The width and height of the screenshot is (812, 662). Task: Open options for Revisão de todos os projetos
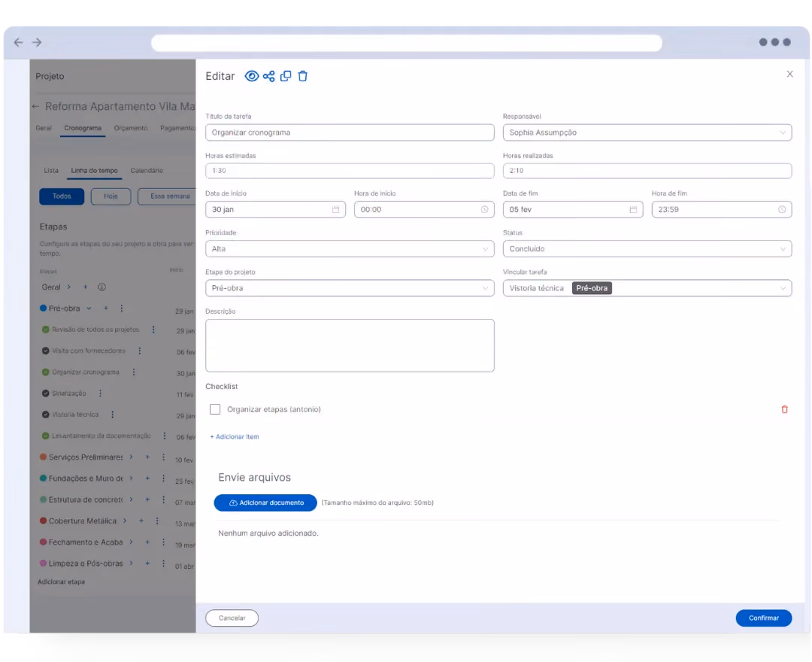[153, 329]
